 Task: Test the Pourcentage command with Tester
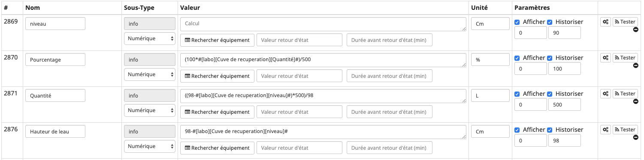click(x=625, y=58)
